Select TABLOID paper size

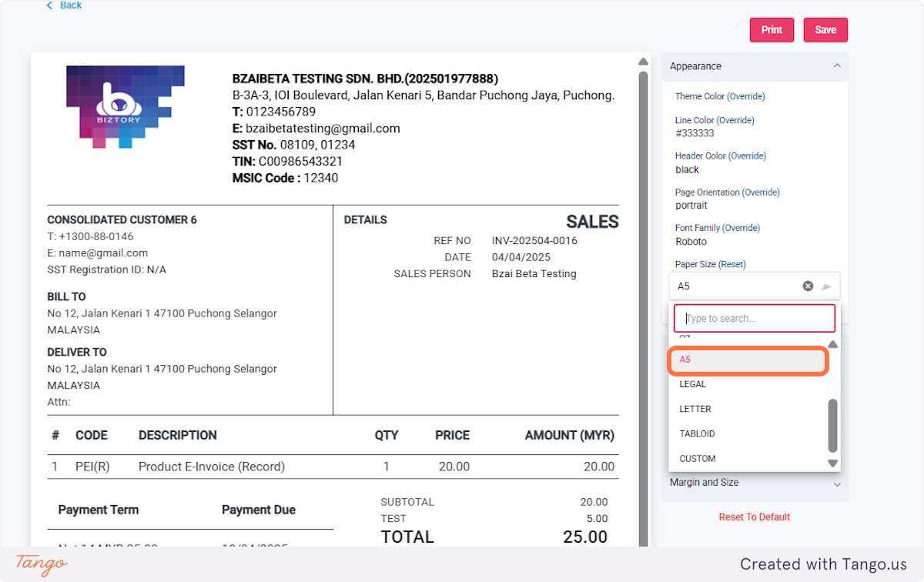[698, 433]
